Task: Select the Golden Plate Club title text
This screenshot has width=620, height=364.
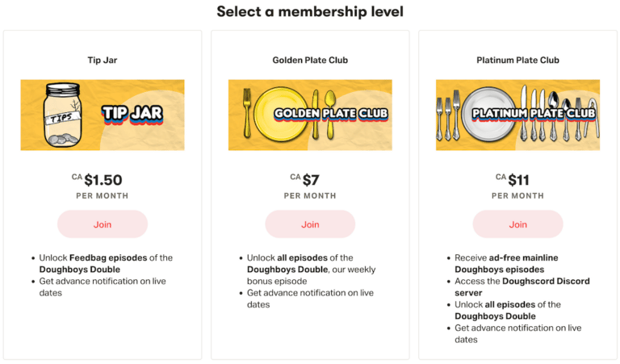Action: pos(310,60)
